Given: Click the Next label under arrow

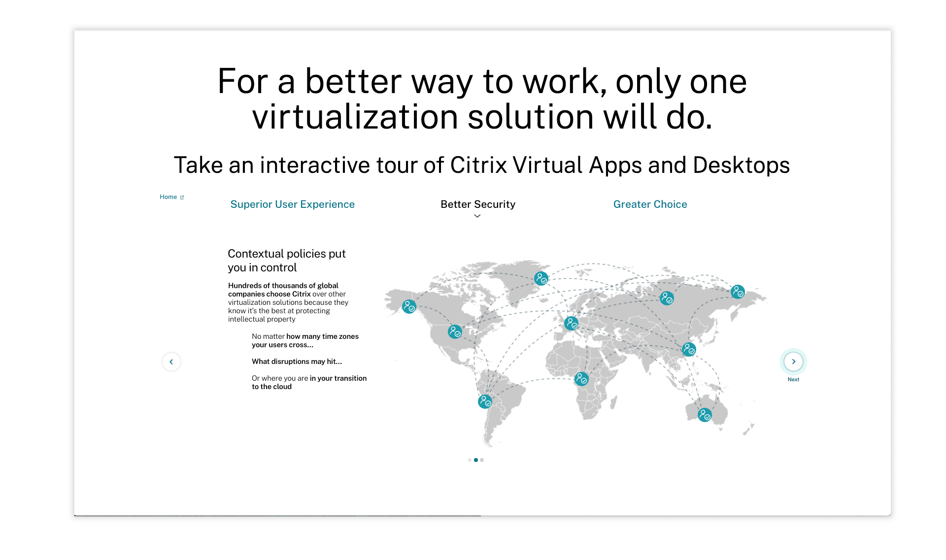Looking at the screenshot, I should (793, 379).
